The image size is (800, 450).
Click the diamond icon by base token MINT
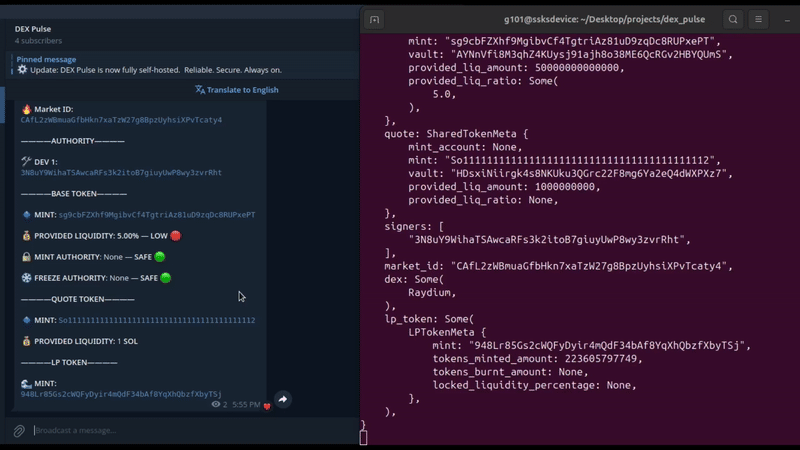pyautogui.click(x=27, y=215)
